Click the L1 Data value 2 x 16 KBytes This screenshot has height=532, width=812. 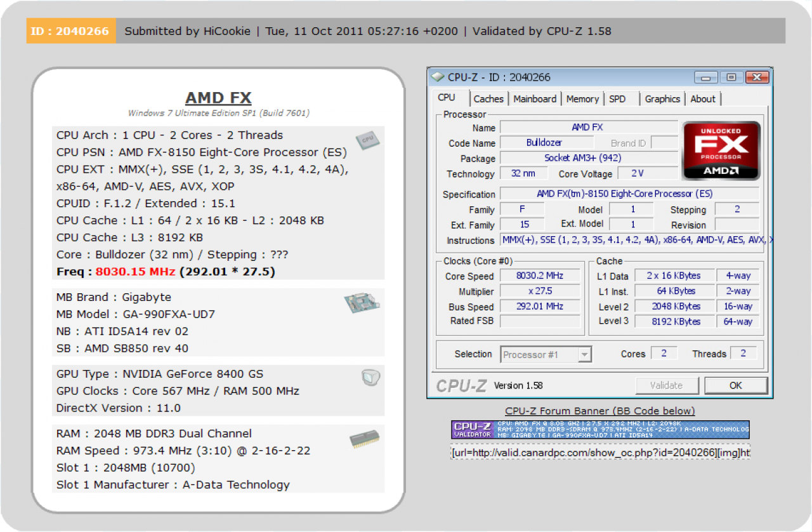click(674, 276)
